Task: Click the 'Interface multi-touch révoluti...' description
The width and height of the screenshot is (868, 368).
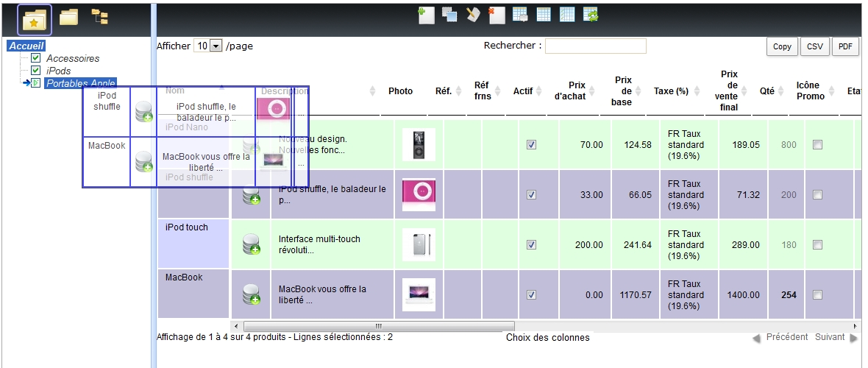Action: click(319, 244)
